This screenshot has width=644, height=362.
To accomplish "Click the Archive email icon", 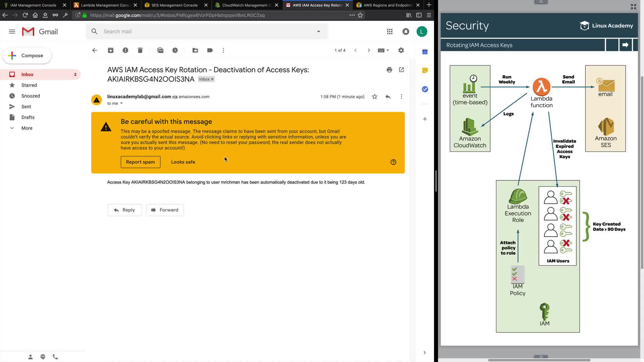I will point(111,50).
